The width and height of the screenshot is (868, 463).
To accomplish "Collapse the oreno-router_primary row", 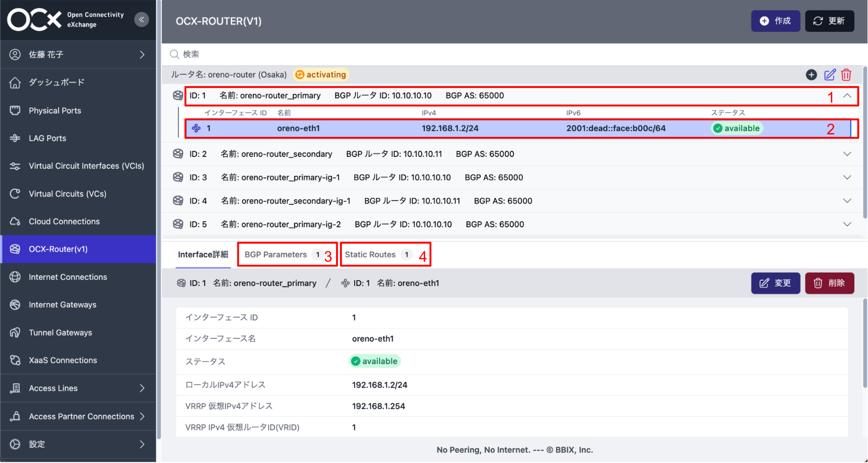I will [847, 96].
